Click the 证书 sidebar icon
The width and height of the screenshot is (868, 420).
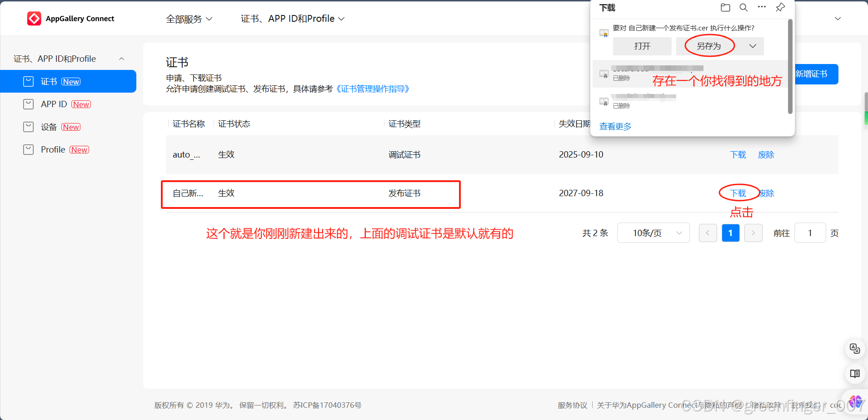click(28, 81)
